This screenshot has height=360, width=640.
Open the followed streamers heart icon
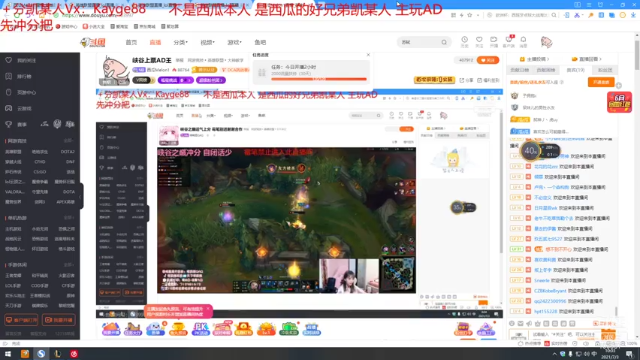point(479,41)
